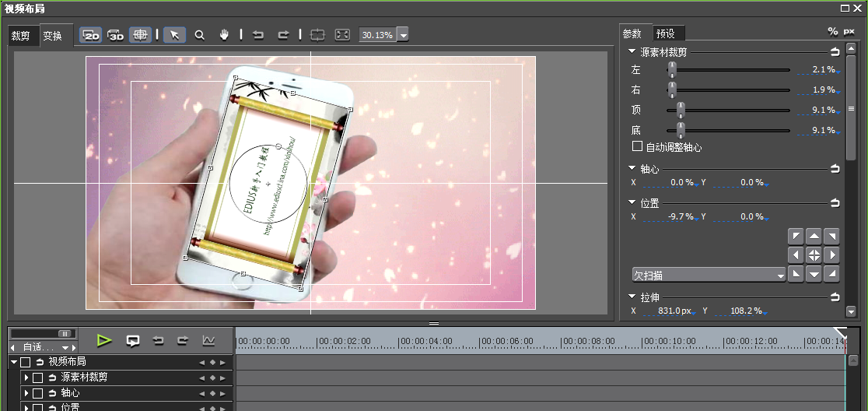Click the 顶 crop slider handle
The width and height of the screenshot is (868, 411).
coord(681,110)
